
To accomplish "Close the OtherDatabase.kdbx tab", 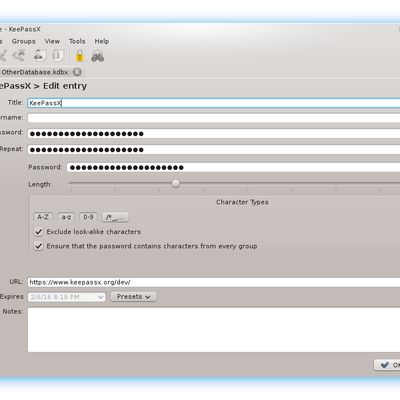I will click(77, 72).
